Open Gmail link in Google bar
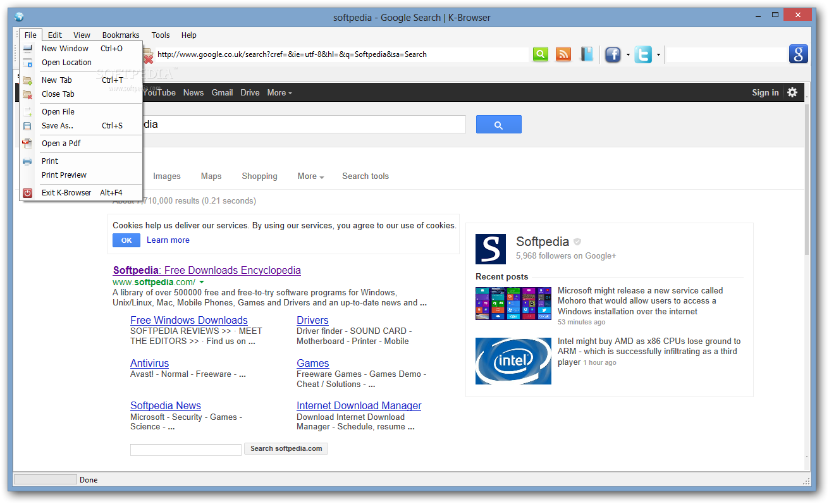829x504 pixels. point(222,93)
